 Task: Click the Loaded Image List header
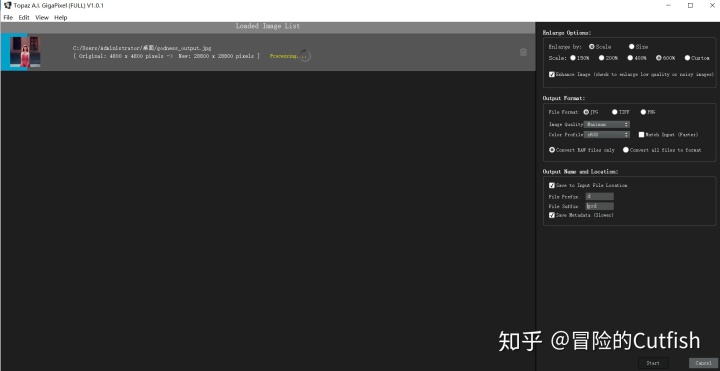pyautogui.click(x=268, y=26)
